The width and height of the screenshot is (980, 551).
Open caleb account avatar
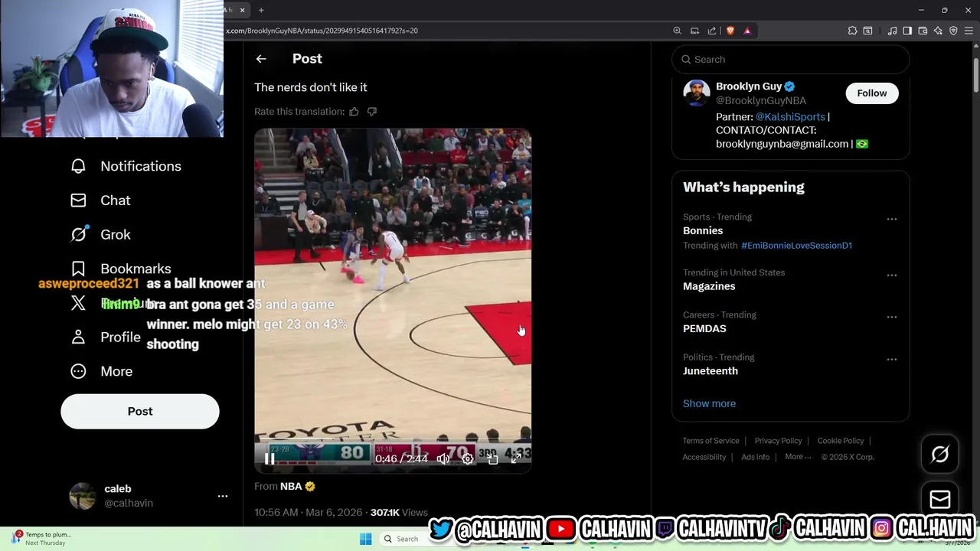point(83,496)
